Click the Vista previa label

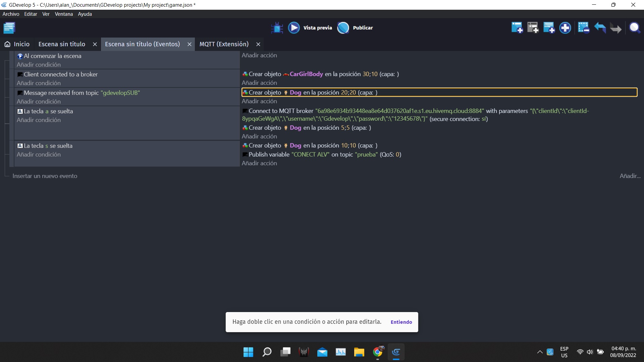(x=318, y=28)
